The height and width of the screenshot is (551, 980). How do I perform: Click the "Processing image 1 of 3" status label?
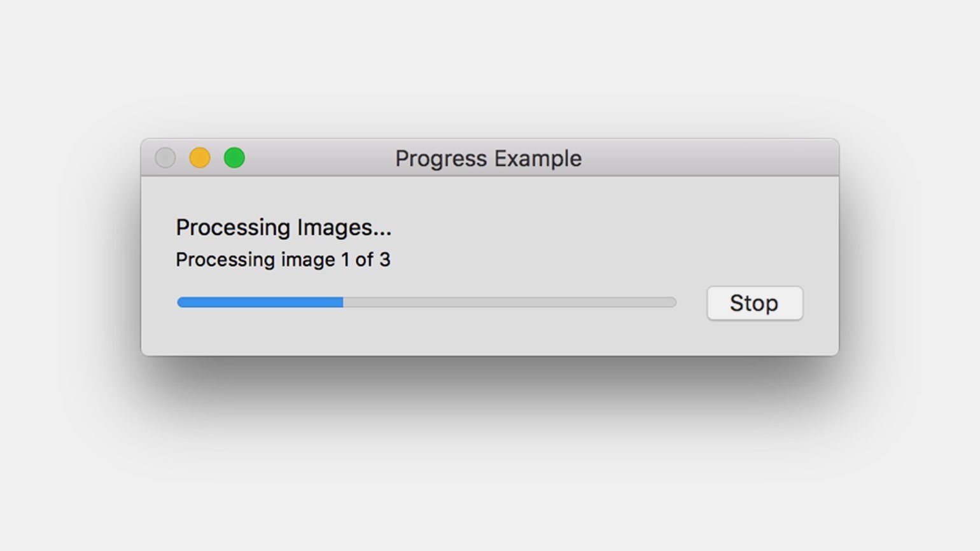click(x=283, y=260)
